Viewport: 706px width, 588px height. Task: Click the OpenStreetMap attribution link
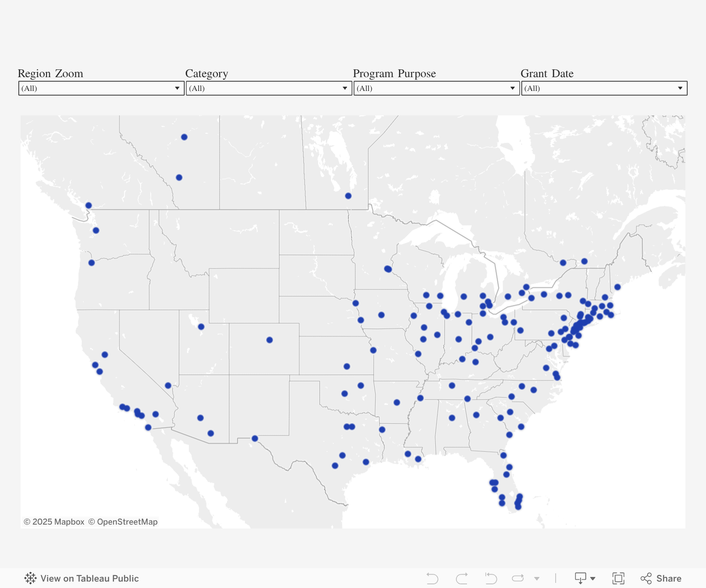pyautogui.click(x=123, y=522)
